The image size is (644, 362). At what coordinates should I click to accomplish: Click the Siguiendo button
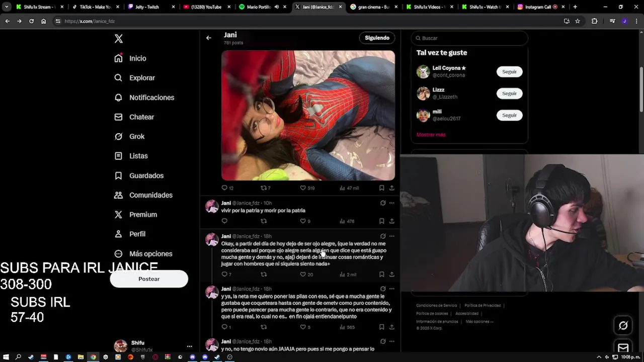pos(377,38)
